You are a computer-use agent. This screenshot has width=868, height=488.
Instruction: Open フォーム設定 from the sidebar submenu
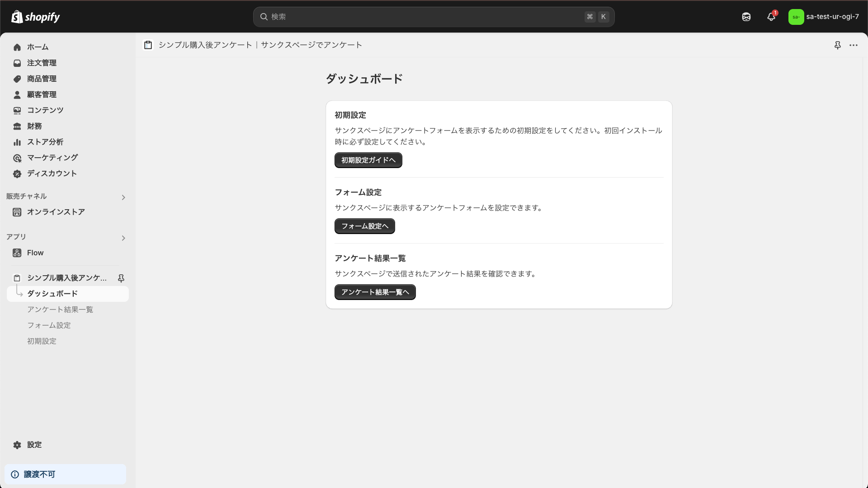(49, 325)
